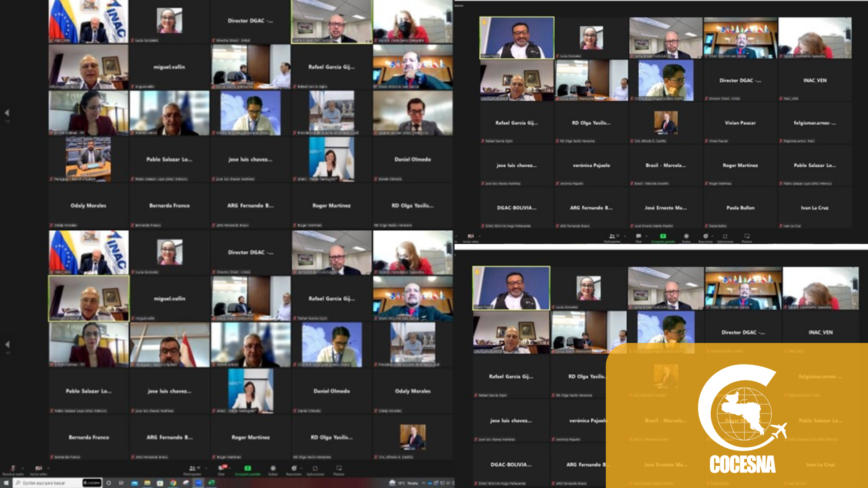Open Aplicaciones in lower-left Zoom toolbar
This screenshot has height=488, width=868.
tap(315, 469)
